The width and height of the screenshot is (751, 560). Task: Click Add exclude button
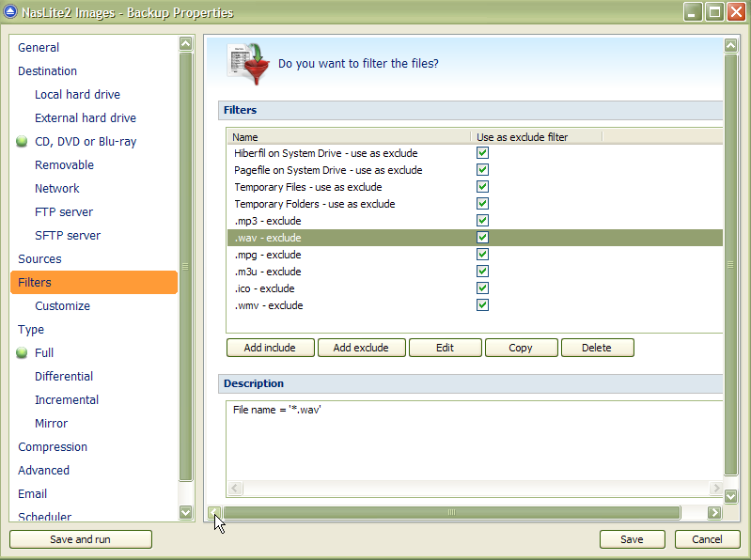pyautogui.click(x=362, y=348)
